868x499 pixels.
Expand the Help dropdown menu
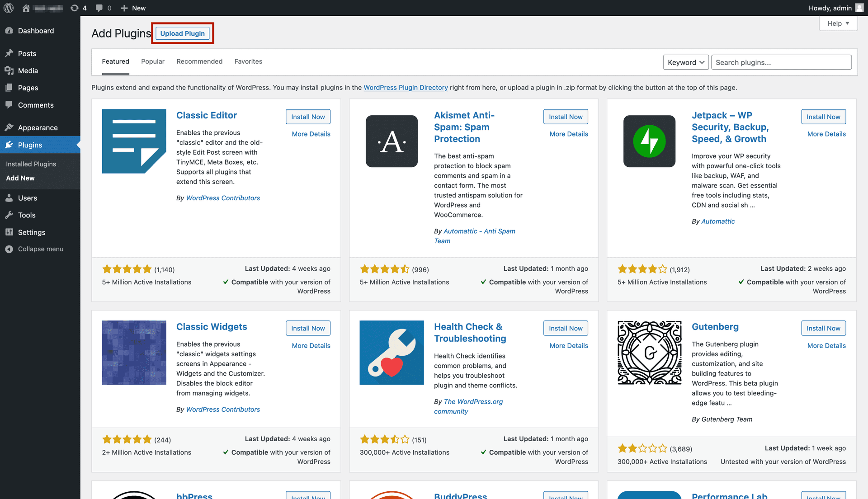(838, 23)
